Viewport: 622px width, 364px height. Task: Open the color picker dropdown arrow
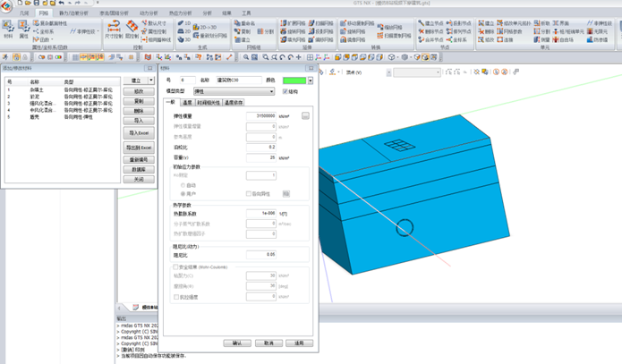(311, 80)
